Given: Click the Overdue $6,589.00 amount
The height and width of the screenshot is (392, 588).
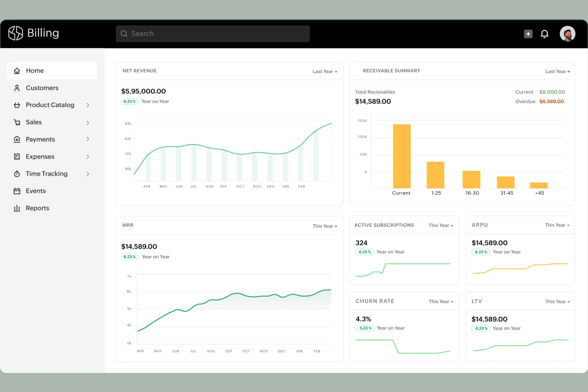Looking at the screenshot, I should tap(551, 101).
